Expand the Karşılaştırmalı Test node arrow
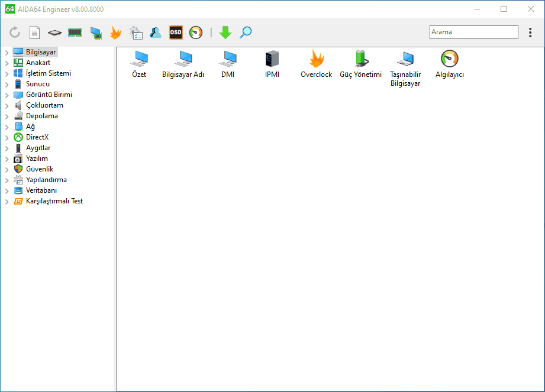Screen dimensions: 545x392 (7, 202)
